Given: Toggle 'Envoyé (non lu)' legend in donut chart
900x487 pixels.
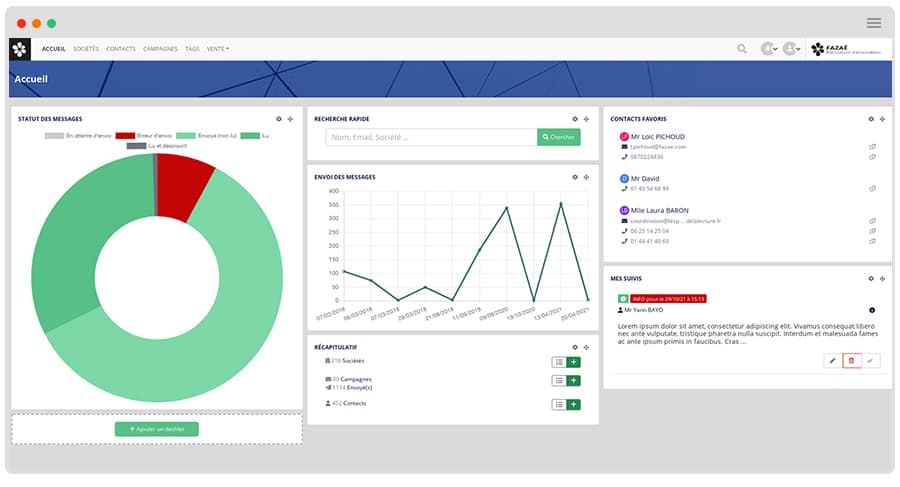Looking at the screenshot, I should (206, 136).
